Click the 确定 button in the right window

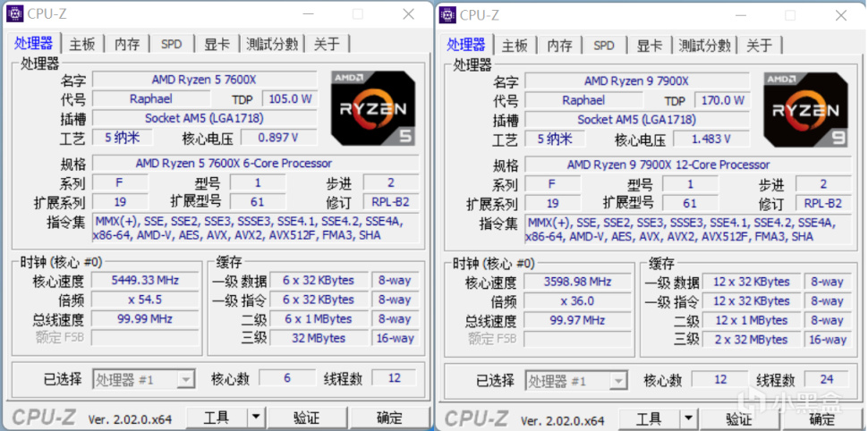tap(822, 418)
